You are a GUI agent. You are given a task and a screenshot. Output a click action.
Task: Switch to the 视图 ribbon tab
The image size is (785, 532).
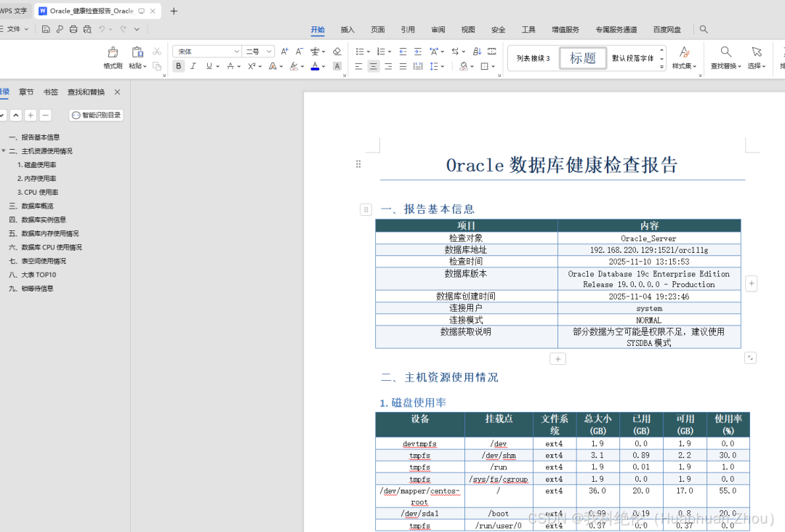coord(468,30)
